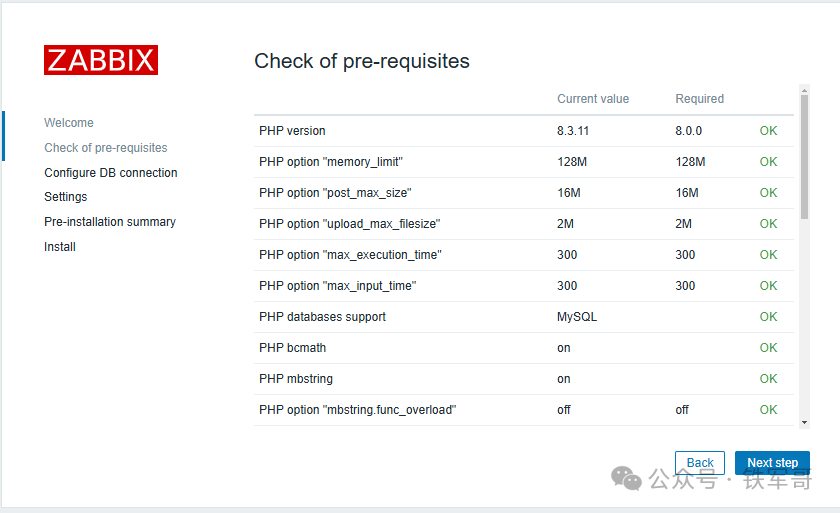Select the Install step in sidebar

click(60, 247)
